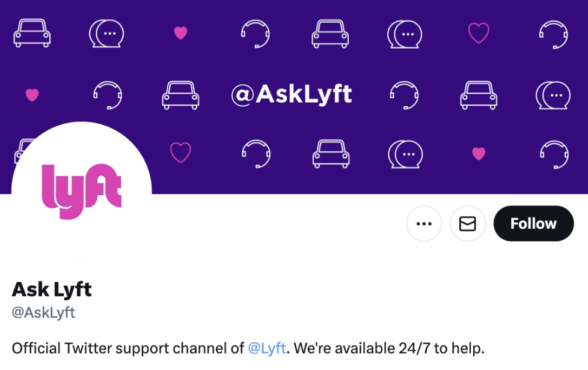Open the three-dot more options menu
The height and width of the screenshot is (370, 588).
coord(424,223)
